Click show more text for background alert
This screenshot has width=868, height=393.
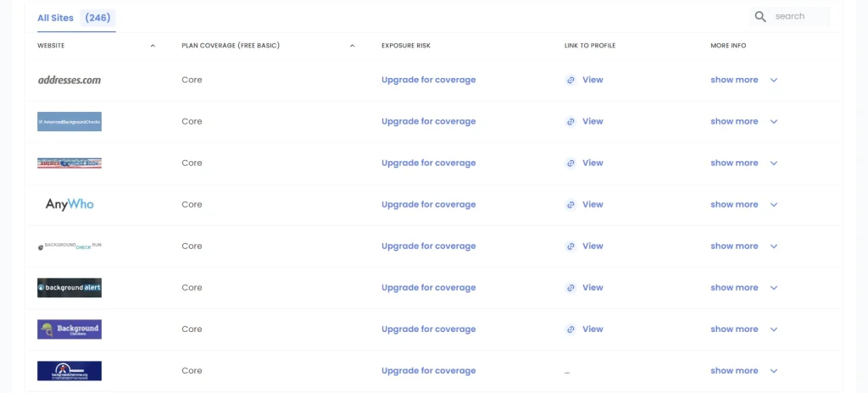click(734, 288)
